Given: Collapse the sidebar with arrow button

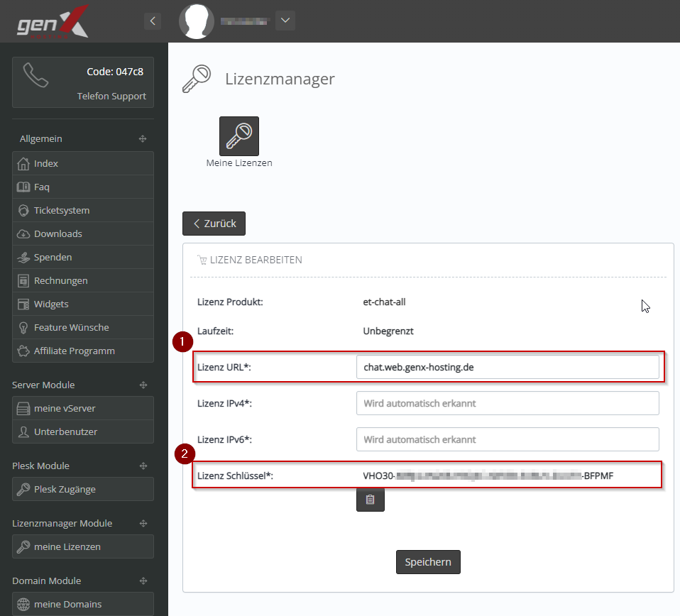Looking at the screenshot, I should point(153,21).
